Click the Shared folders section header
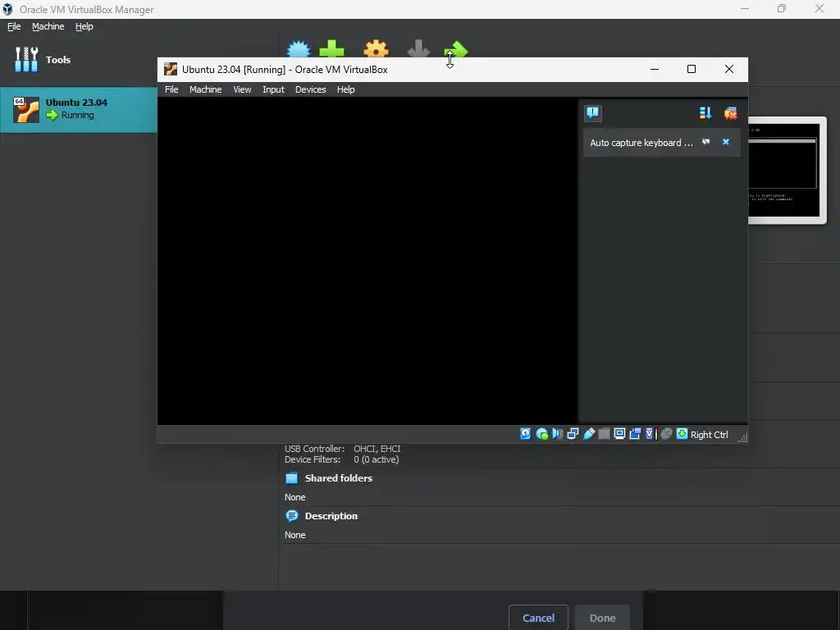 (338, 478)
